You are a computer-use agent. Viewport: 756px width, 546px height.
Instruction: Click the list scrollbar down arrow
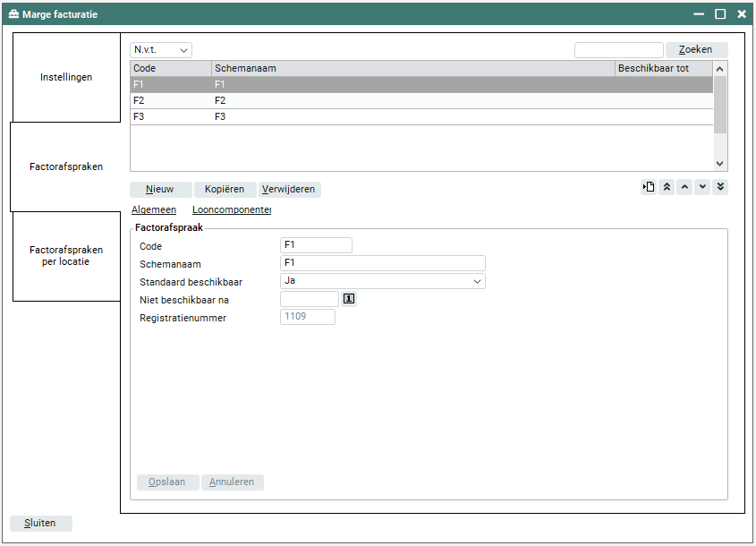pos(720,164)
